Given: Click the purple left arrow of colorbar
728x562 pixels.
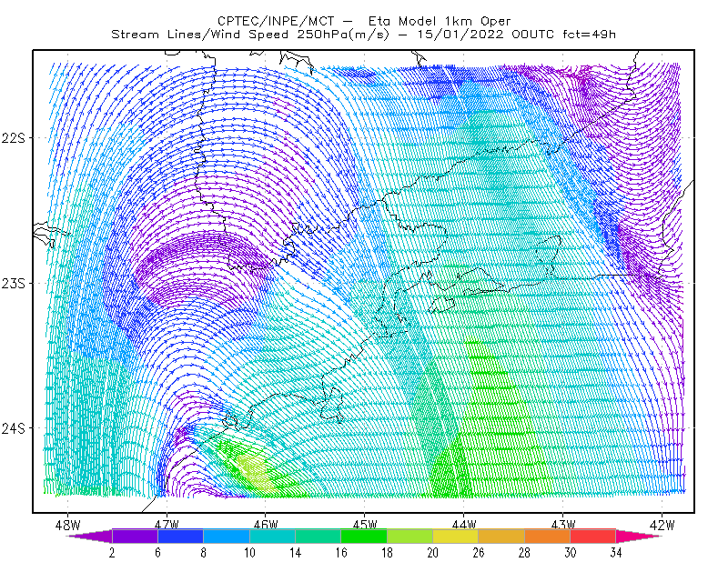Looking at the screenshot, I should tap(89, 536).
